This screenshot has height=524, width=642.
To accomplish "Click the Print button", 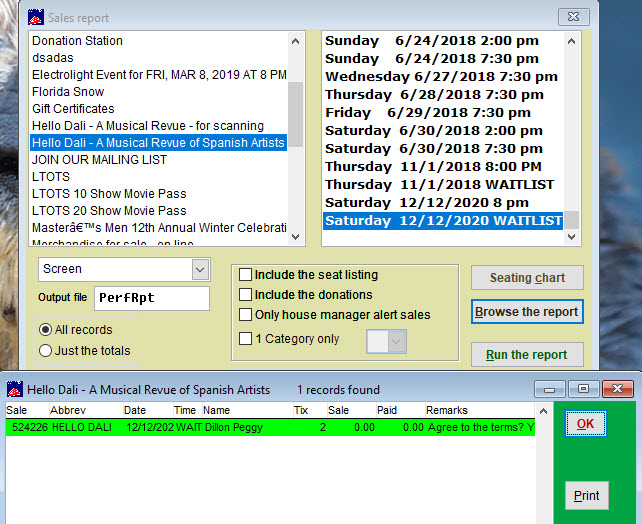I will coord(586,495).
